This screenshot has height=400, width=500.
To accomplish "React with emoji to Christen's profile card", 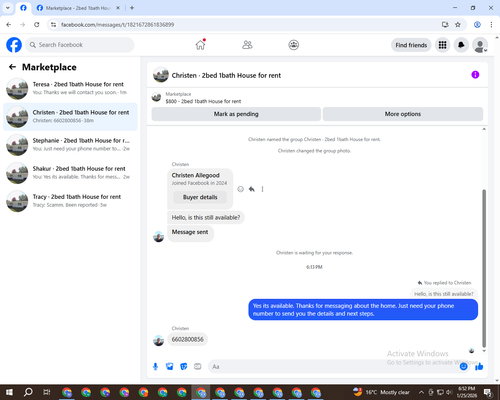I will pyautogui.click(x=240, y=189).
